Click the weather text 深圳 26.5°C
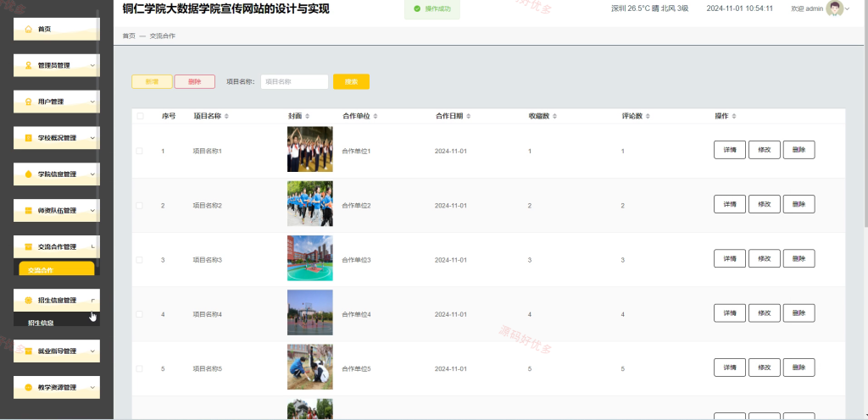 (631, 8)
